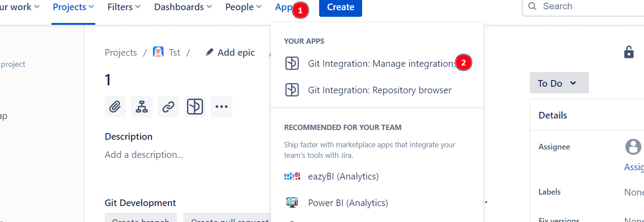Select Git Integration: Manage integrations
This screenshot has width=644, height=222.
point(377,64)
